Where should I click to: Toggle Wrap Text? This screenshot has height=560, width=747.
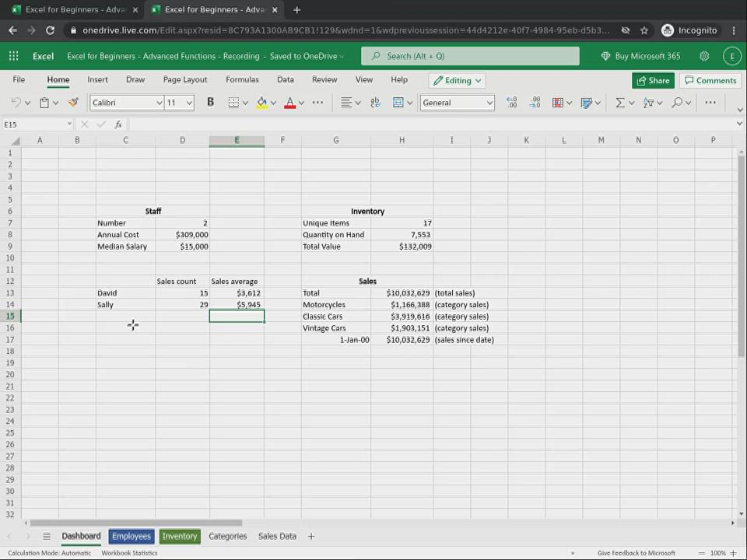point(375,103)
